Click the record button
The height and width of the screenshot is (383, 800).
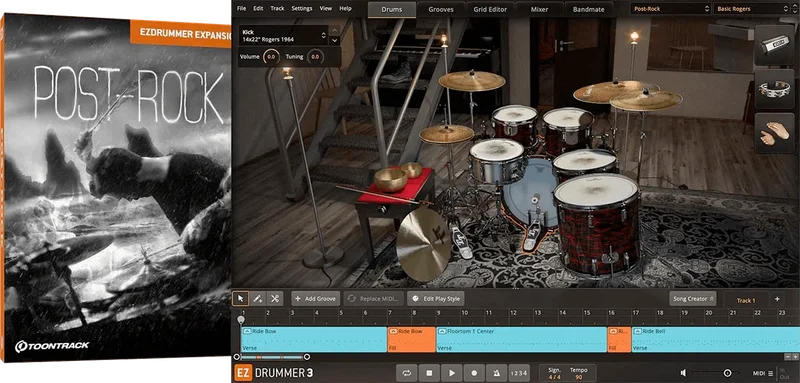coord(474,373)
